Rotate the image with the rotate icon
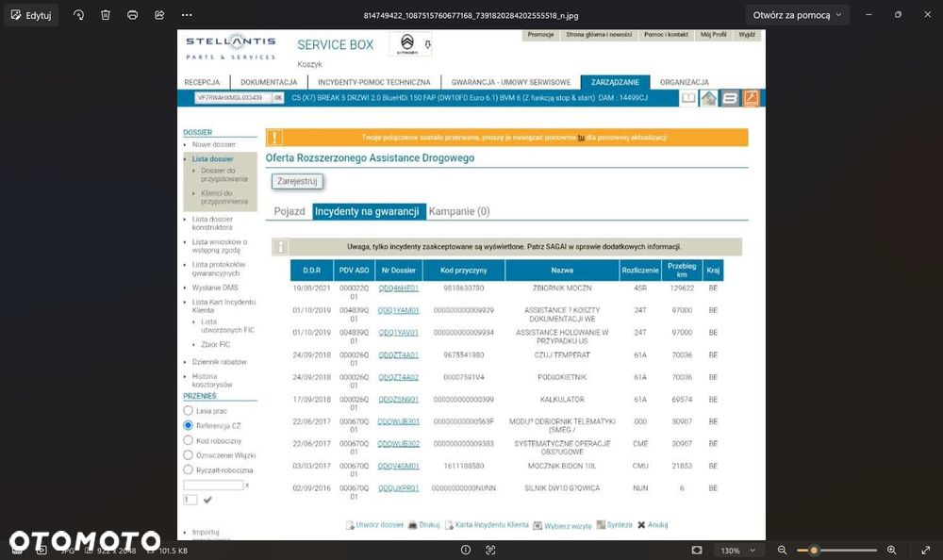Screen dimensions: 943x560 click(79, 15)
